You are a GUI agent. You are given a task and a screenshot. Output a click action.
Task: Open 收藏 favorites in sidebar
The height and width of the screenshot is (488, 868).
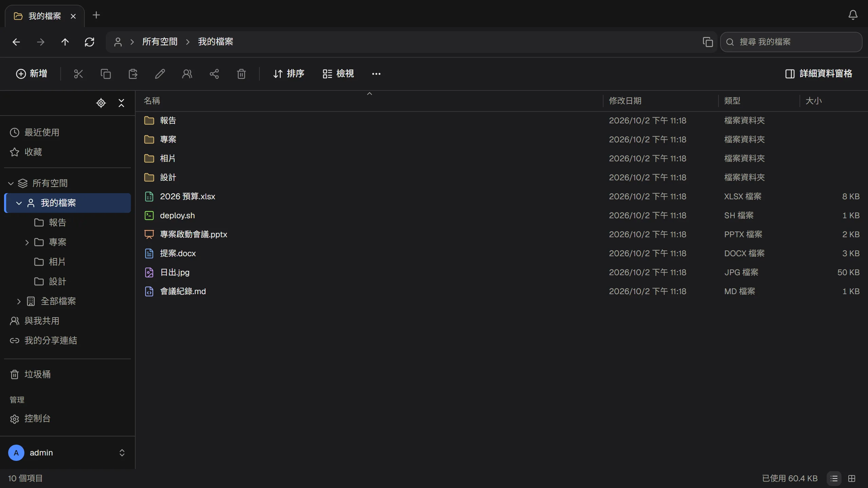[67, 152]
